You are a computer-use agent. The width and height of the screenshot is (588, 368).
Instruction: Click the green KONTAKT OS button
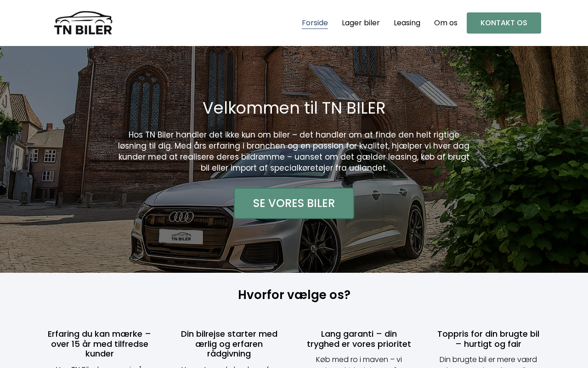[x=504, y=23]
